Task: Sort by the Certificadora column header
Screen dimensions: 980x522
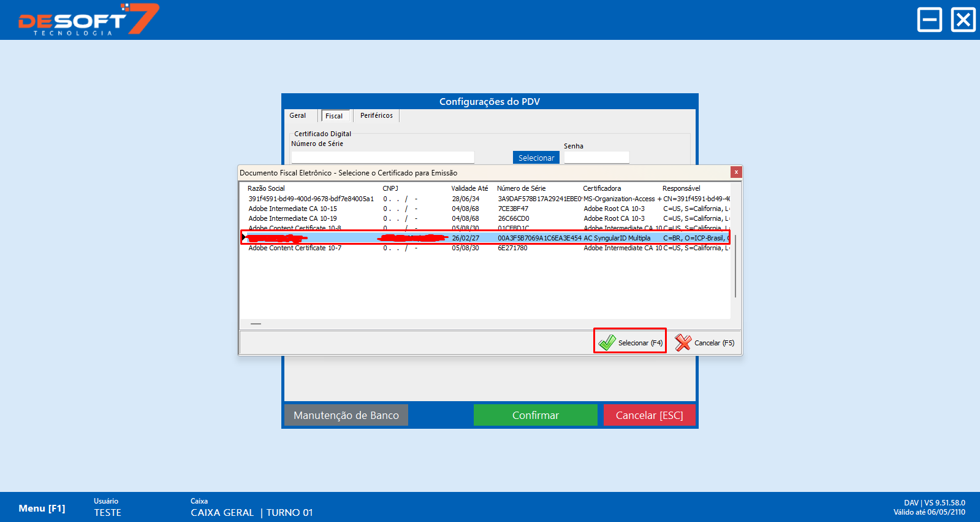Action: click(602, 188)
